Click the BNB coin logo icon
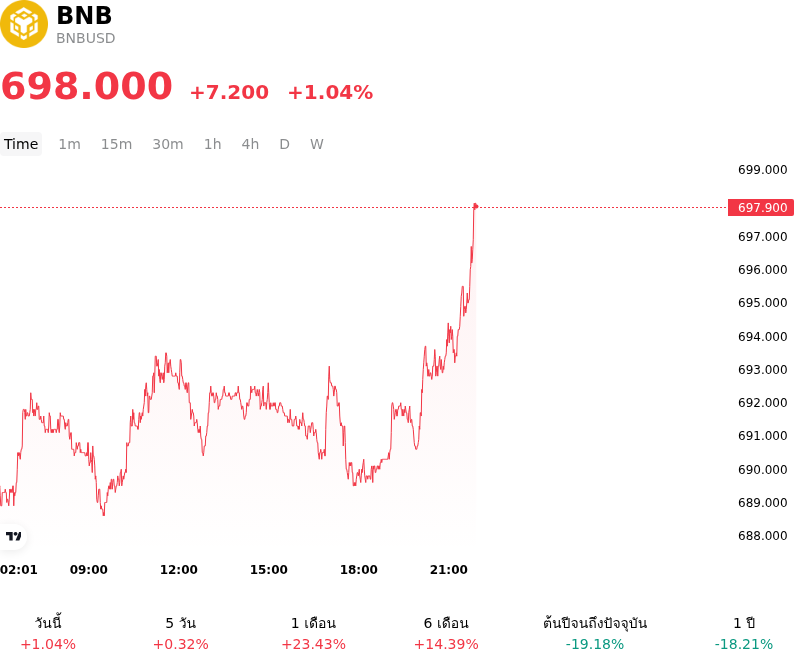Image resolution: width=800 pixels, height=664 pixels. click(x=23, y=24)
